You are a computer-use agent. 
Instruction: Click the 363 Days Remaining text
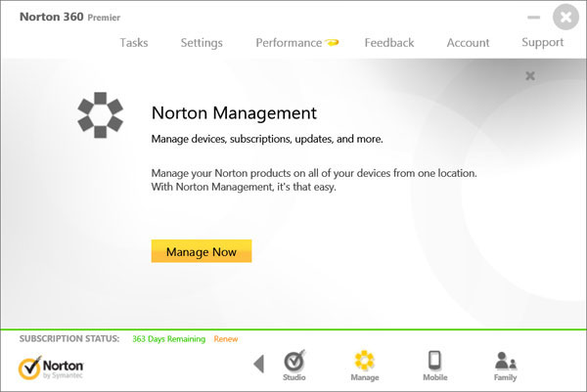click(x=169, y=339)
